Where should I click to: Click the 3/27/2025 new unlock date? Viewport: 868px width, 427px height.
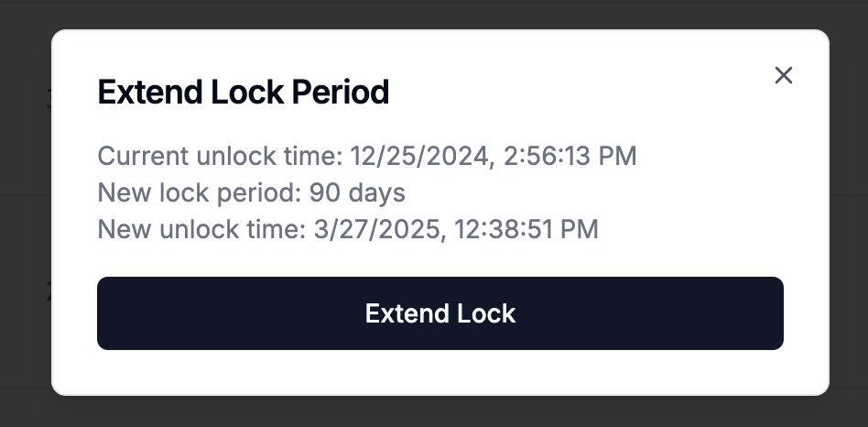[x=379, y=229]
